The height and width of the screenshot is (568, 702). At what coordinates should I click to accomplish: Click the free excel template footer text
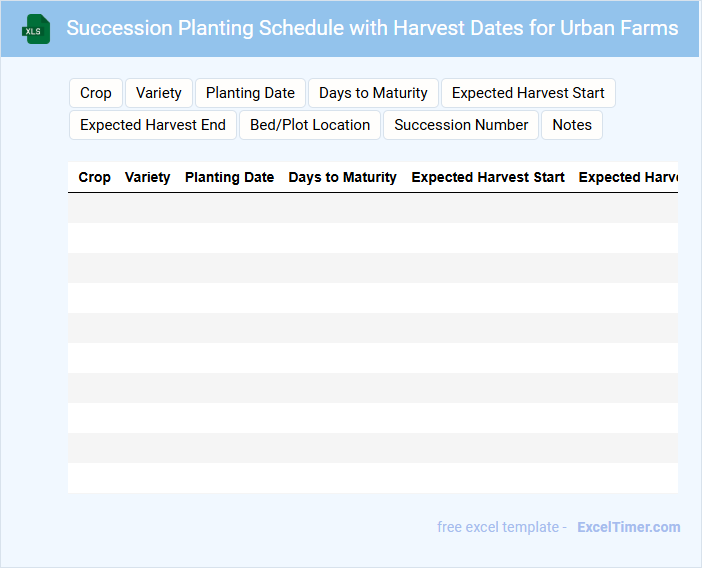coord(502,527)
